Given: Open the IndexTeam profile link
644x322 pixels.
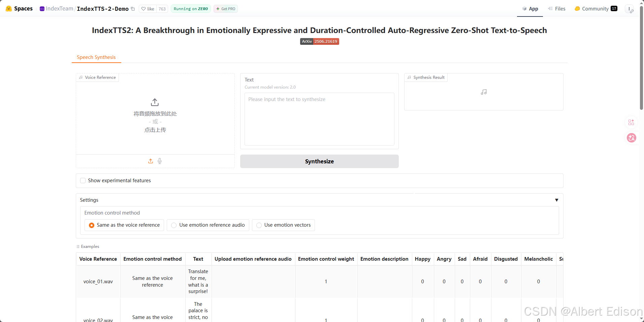Looking at the screenshot, I should [59, 9].
